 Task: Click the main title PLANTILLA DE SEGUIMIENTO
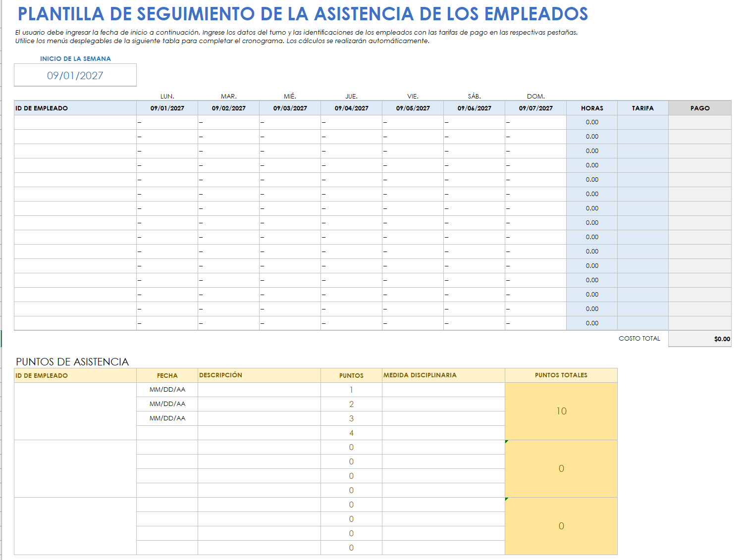coord(303,14)
